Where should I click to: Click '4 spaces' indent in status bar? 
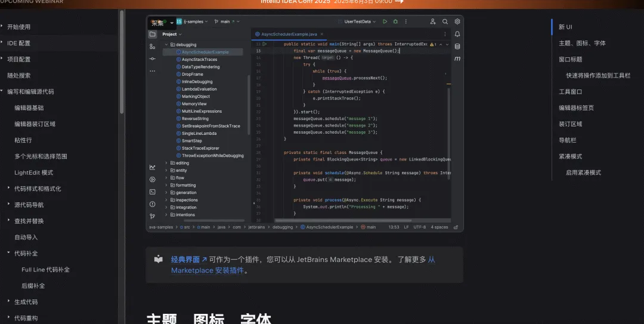tap(439, 227)
